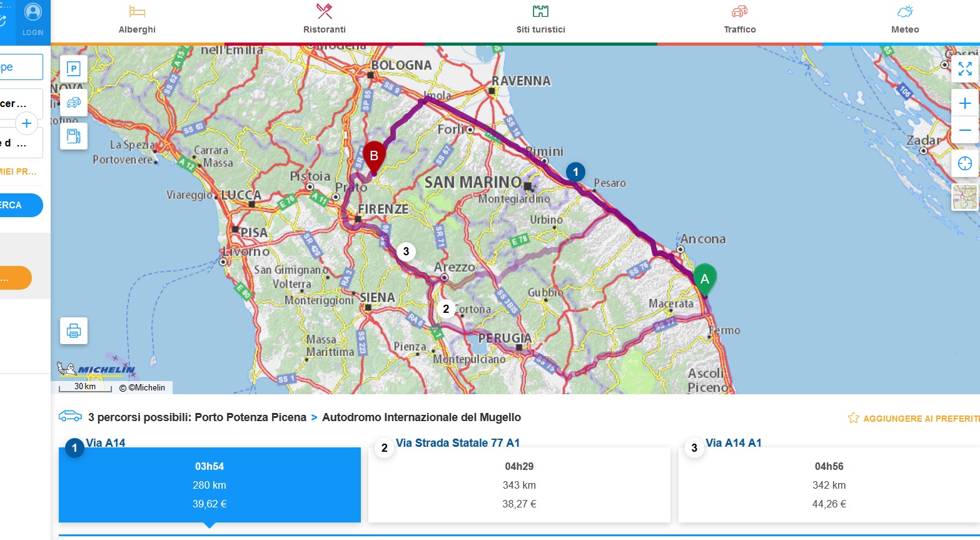This screenshot has height=540, width=980.
Task: Toggle parking display on the map
Action: pos(74,69)
